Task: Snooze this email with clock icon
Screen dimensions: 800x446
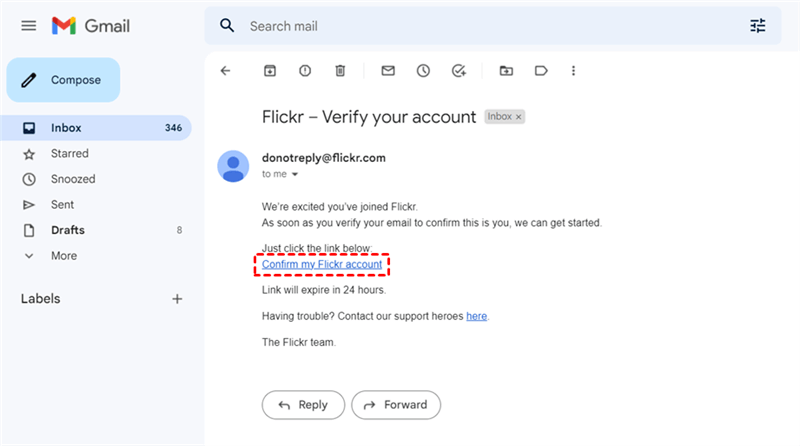Action: [423, 71]
